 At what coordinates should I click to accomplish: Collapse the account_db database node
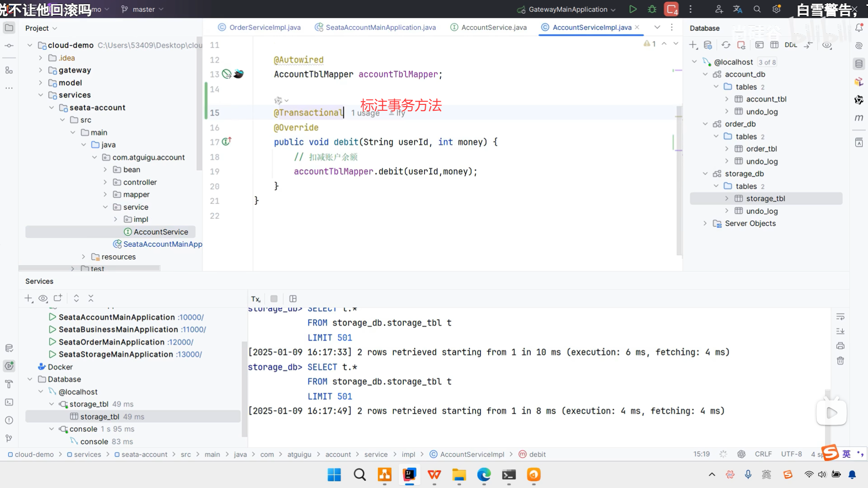[x=705, y=74]
